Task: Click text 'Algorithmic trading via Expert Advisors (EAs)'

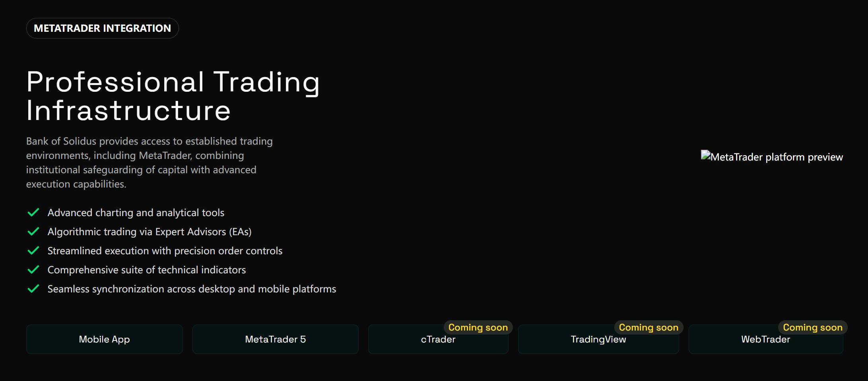Action: tap(150, 232)
